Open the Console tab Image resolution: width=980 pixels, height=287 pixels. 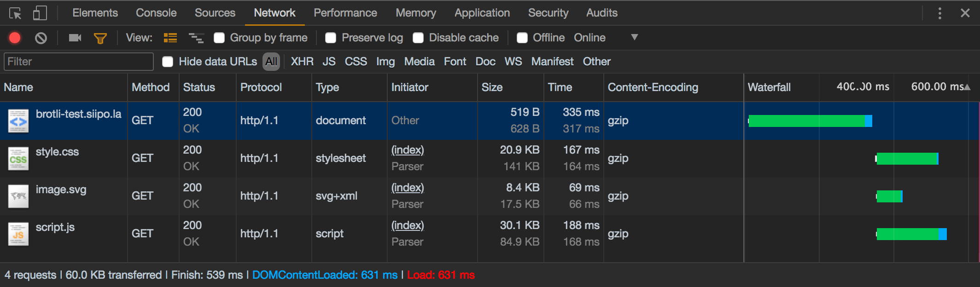click(156, 13)
